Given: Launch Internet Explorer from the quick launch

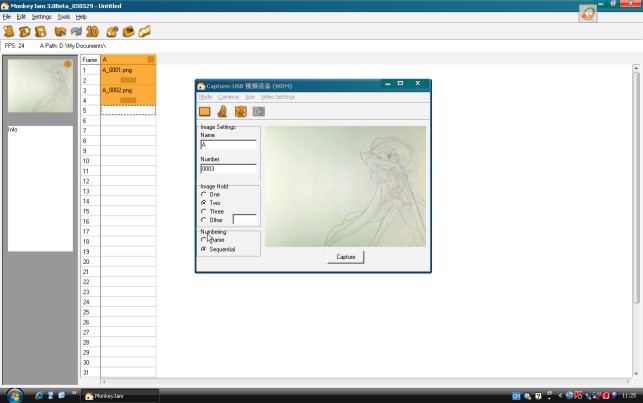Looking at the screenshot, I should (x=39, y=396).
